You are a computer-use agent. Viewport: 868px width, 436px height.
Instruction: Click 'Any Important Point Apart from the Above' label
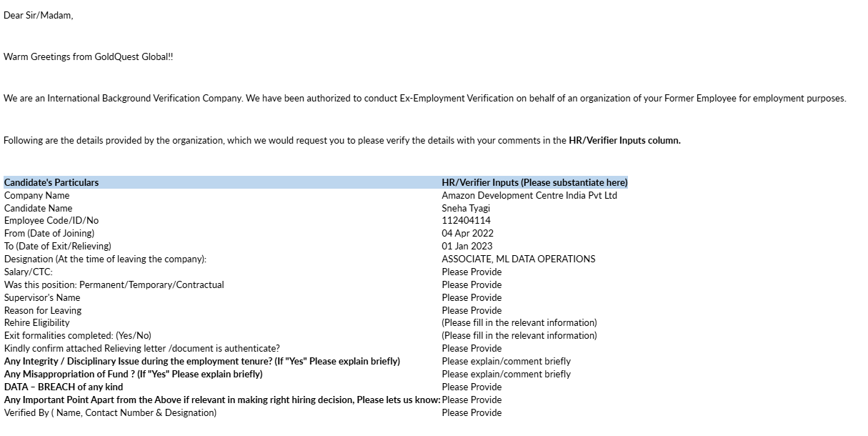(222, 400)
